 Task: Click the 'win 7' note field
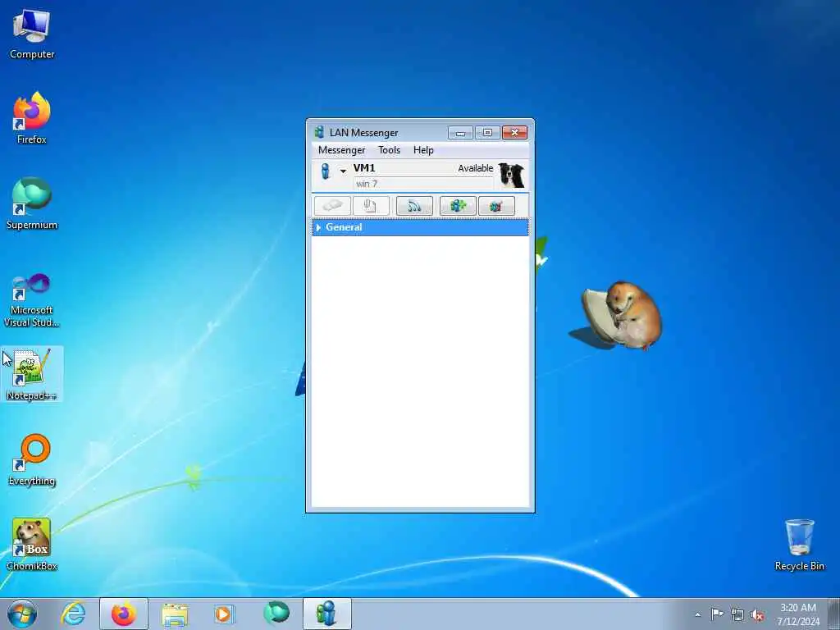pyautogui.click(x=423, y=184)
